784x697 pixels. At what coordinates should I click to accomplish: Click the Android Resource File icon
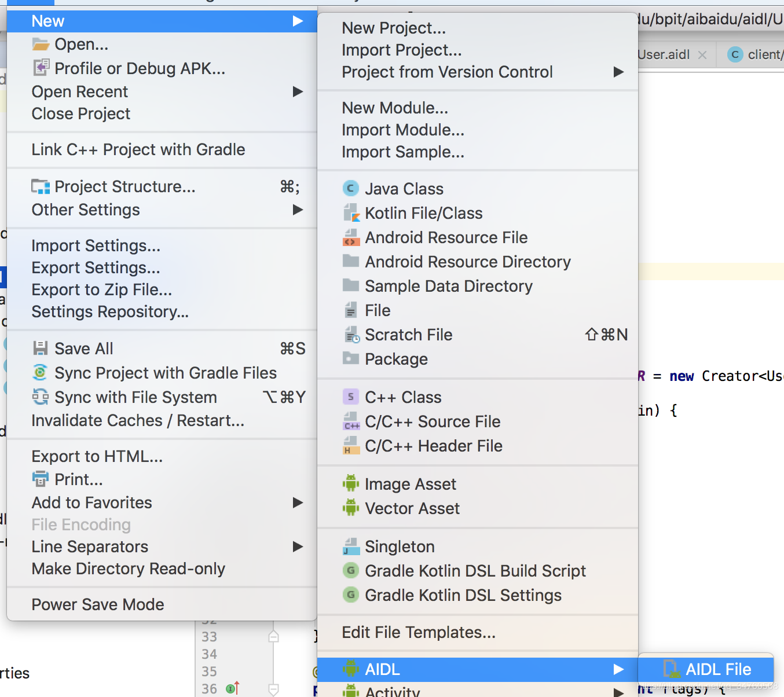coord(351,237)
